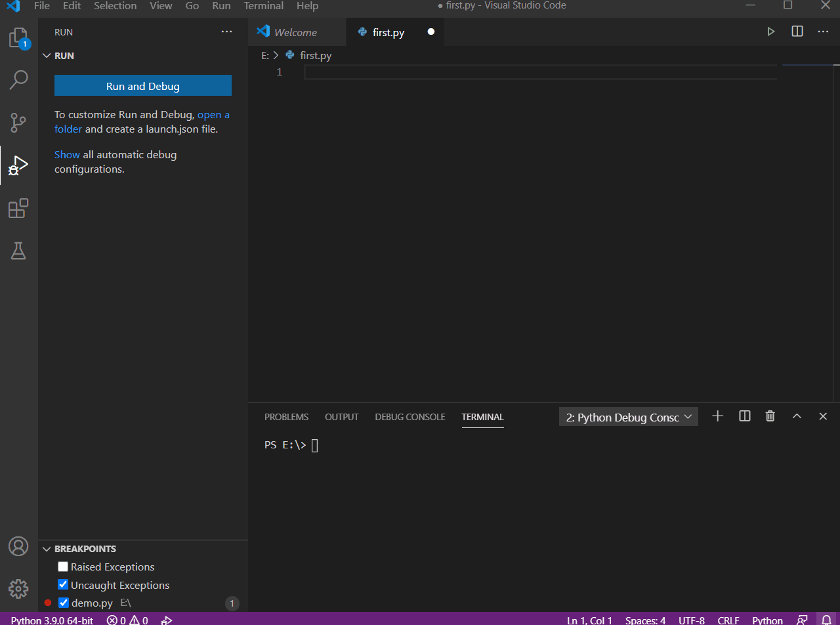The image size is (840, 625).
Task: Click the unsaved dot on first.py tab
Action: pyautogui.click(x=431, y=32)
